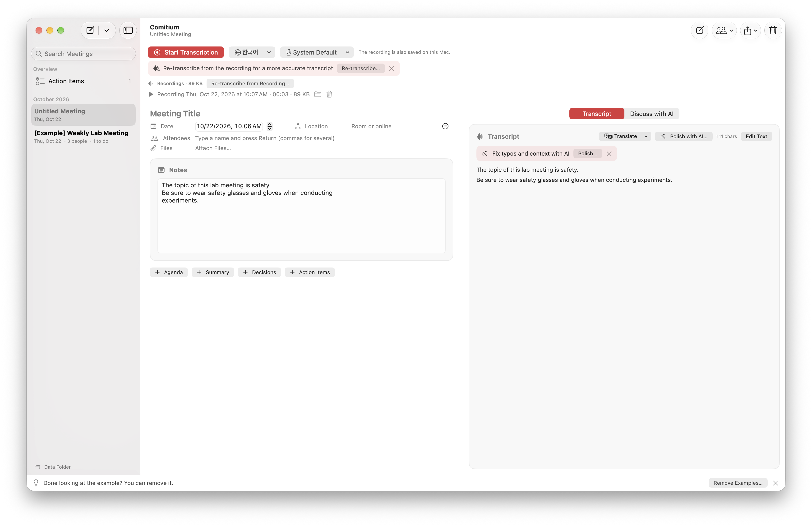
Task: Open the 한국어 language dropdown
Action: click(252, 52)
